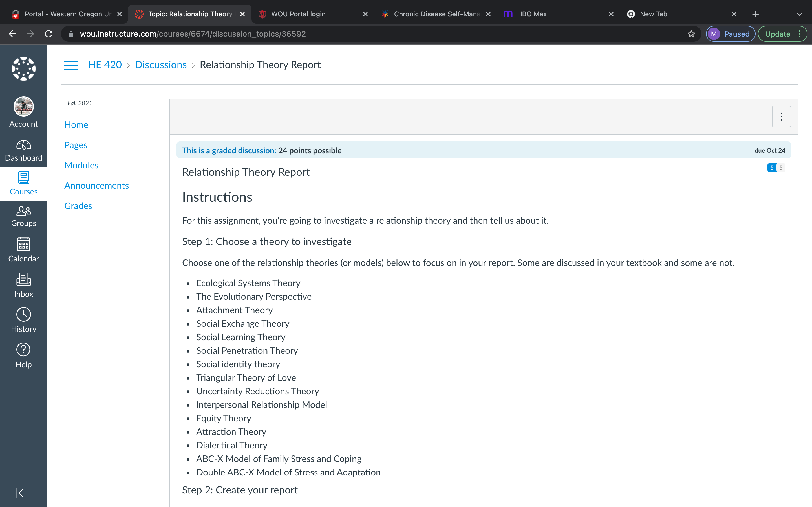Click the browser address bar URL
This screenshot has height=507, width=812.
(193, 34)
